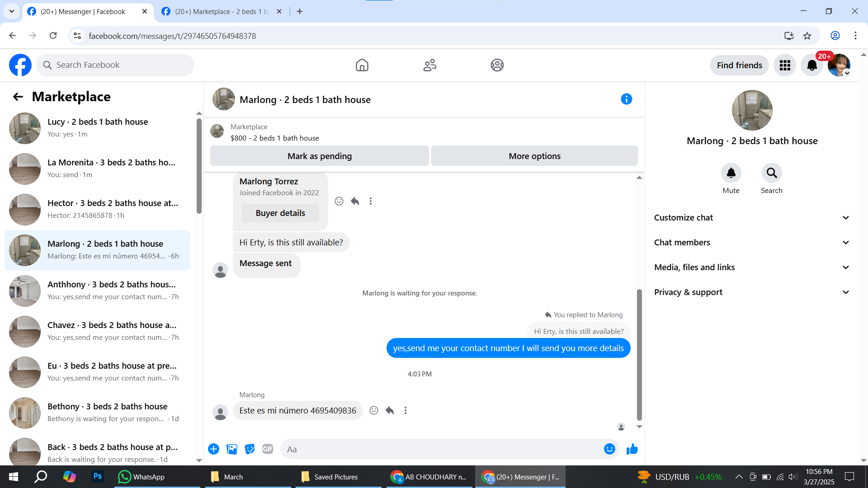
Task: Open the March folder in taskbar
Action: (248, 477)
